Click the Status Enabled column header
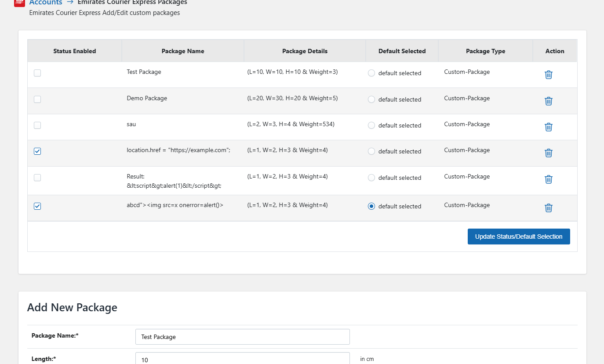Viewport: 604px width, 364px height. 75,51
